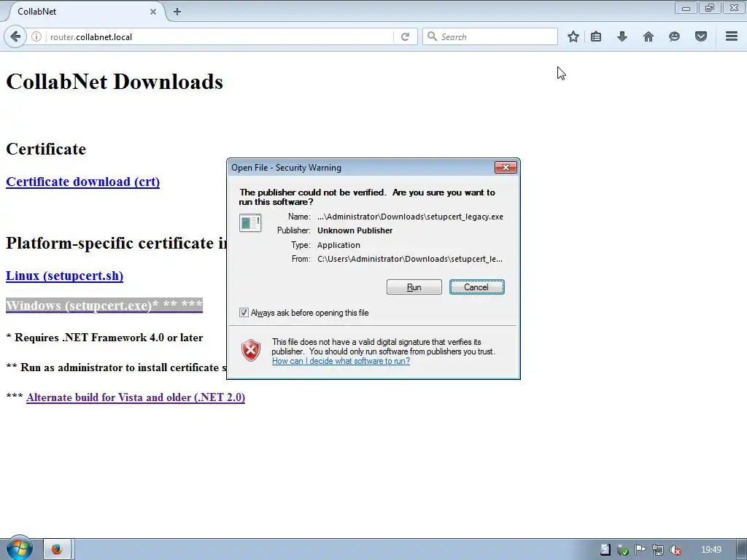
Task: Click Firefox icon in the taskbar
Action: [57, 550]
